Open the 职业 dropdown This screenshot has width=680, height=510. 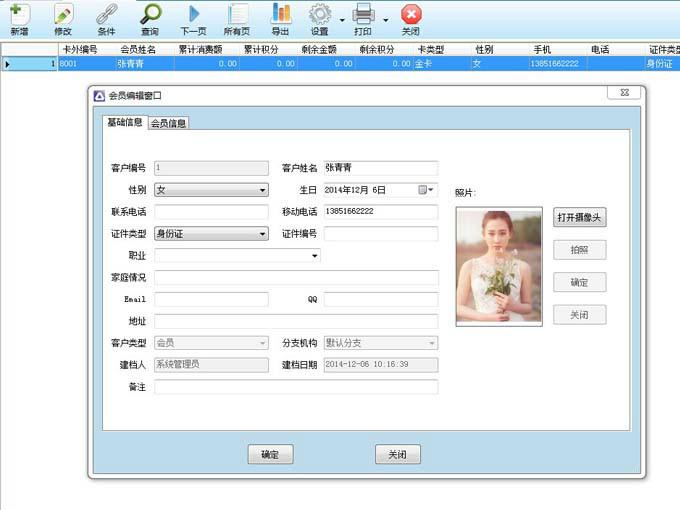pos(237,255)
